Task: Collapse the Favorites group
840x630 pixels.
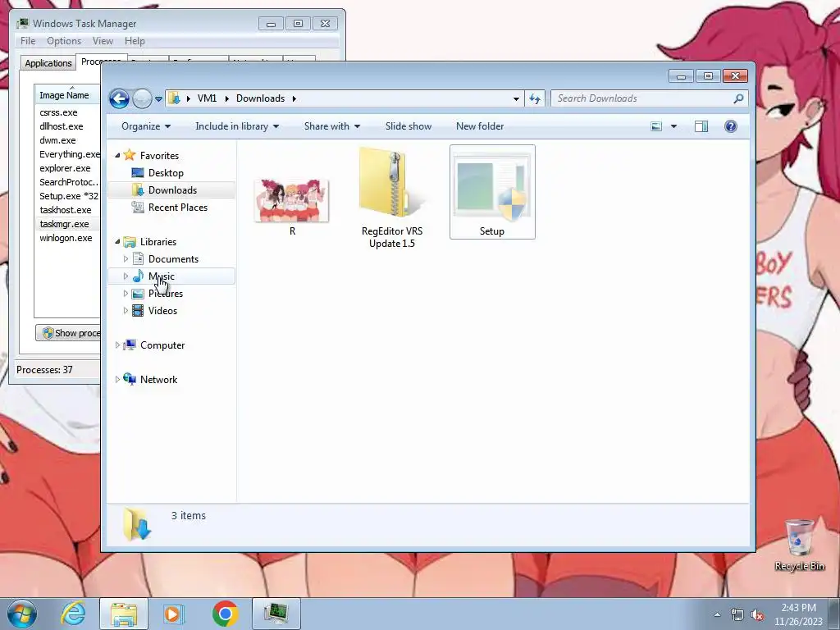Action: (118, 155)
